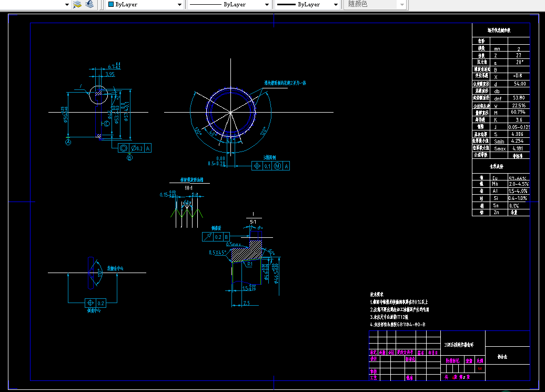Select the '54.00' value in row d
545x392 pixels.
pos(520,84)
